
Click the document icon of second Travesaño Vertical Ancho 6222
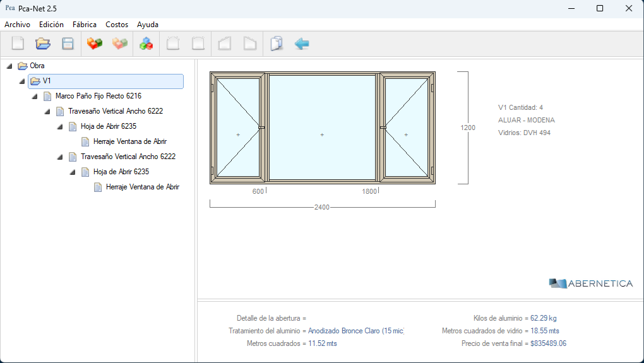point(73,157)
